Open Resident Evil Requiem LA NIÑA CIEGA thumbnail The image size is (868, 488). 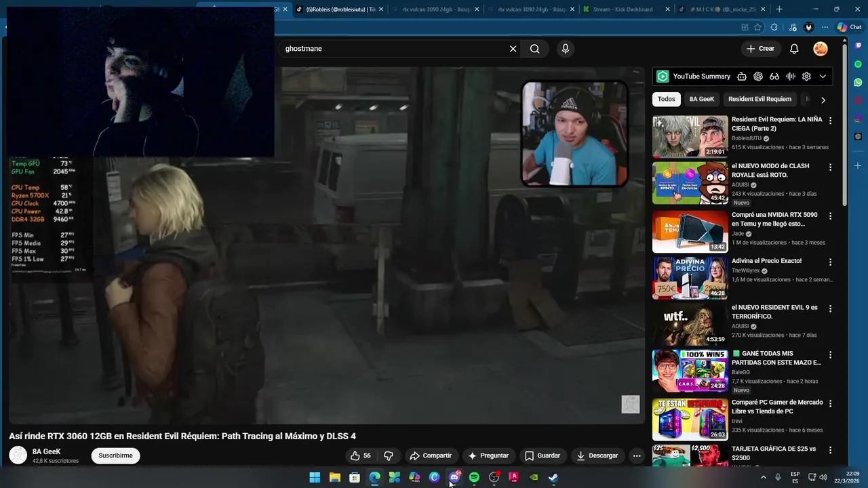pos(690,136)
